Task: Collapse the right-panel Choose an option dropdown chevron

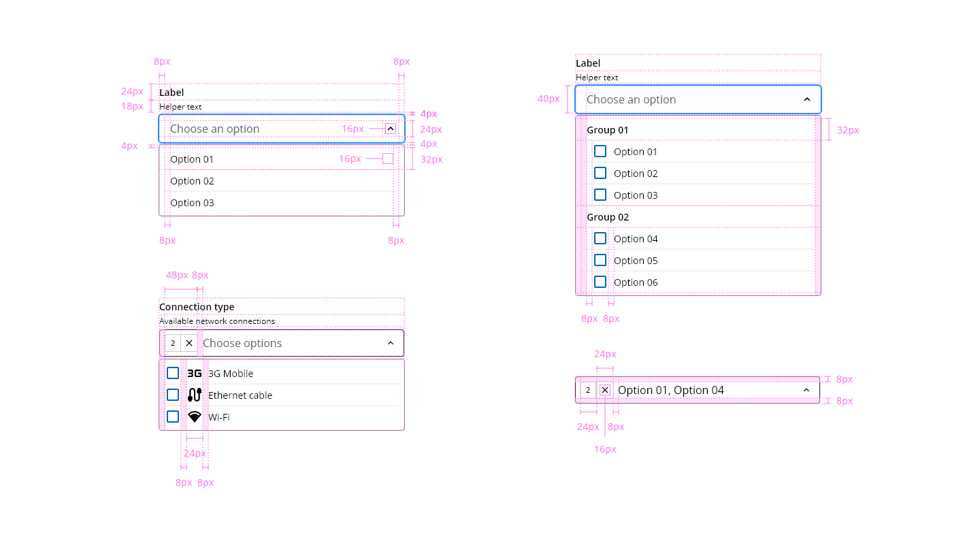Action: pyautogui.click(x=806, y=99)
